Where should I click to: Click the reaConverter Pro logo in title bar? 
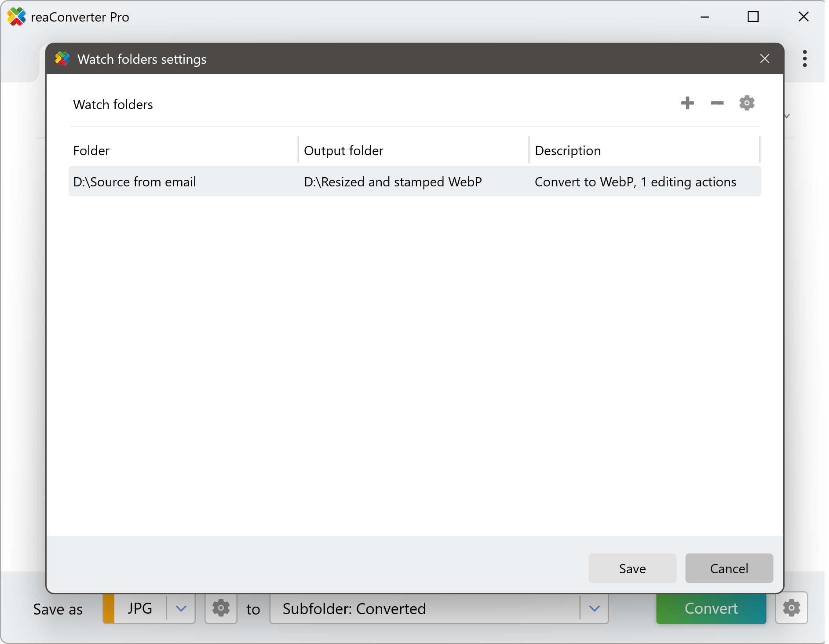click(16, 17)
